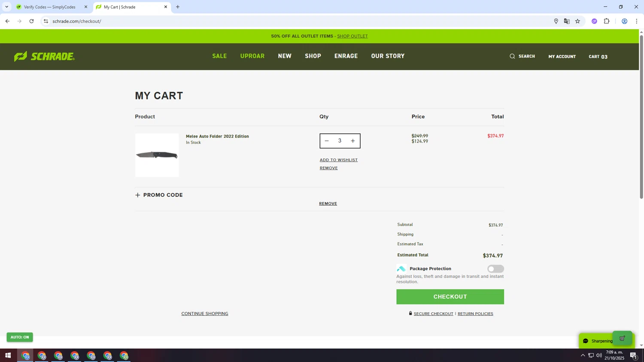Image resolution: width=644 pixels, height=362 pixels.
Task: Click the knife product thumbnail
Action: click(x=157, y=155)
